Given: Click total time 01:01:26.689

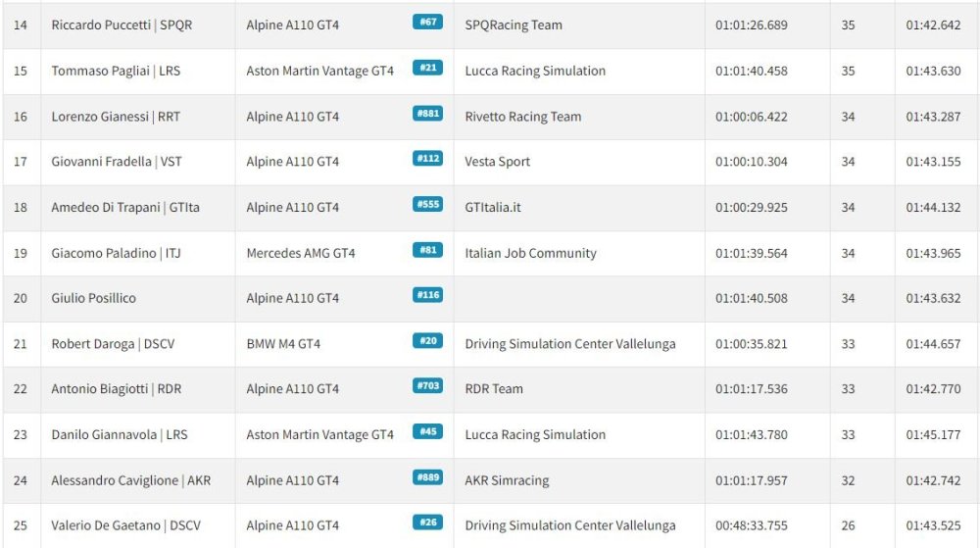Looking at the screenshot, I should [x=752, y=25].
